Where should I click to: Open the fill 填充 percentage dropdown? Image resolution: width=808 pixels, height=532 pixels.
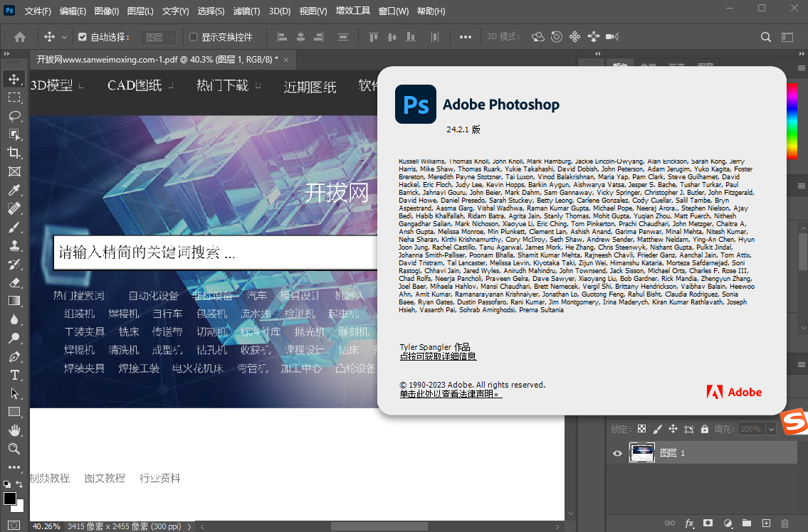[x=770, y=429]
